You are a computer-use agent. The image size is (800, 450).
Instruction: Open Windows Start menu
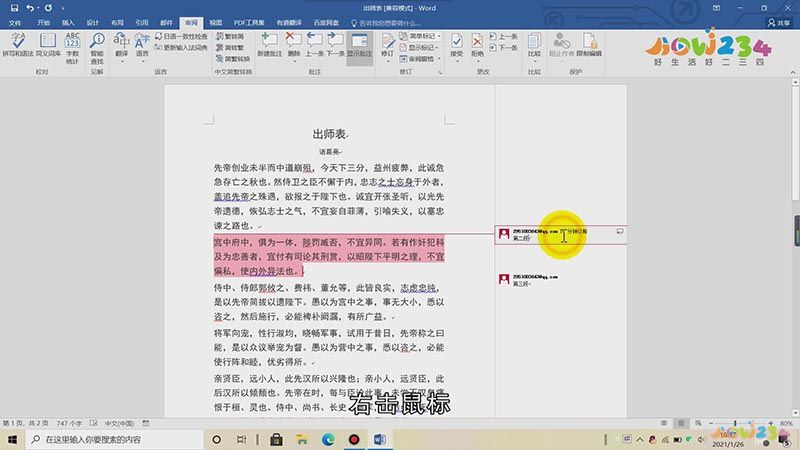[x=12, y=439]
